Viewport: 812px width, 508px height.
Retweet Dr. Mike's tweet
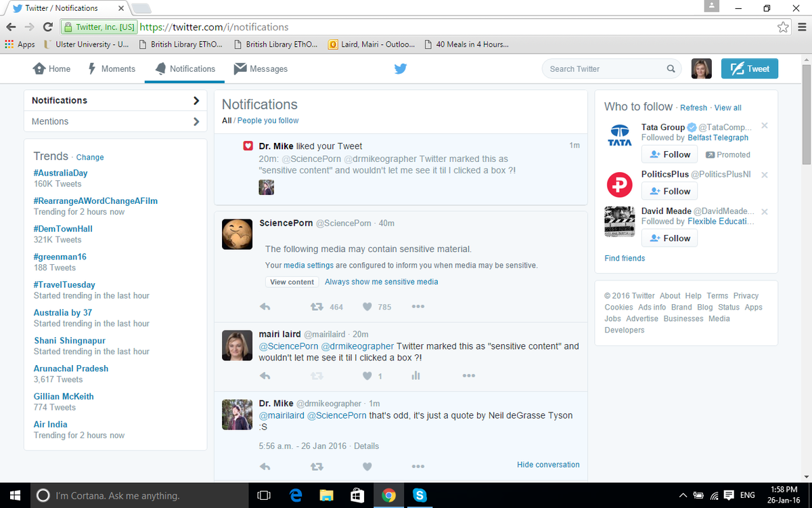[x=316, y=467]
